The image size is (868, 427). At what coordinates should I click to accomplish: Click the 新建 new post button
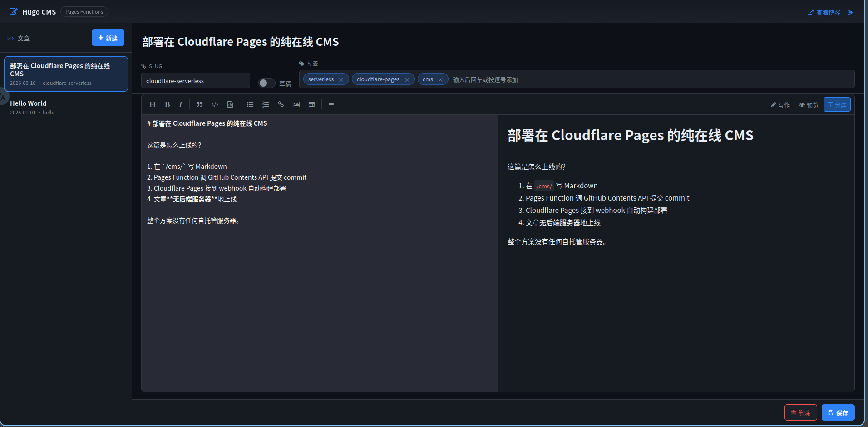(x=108, y=38)
